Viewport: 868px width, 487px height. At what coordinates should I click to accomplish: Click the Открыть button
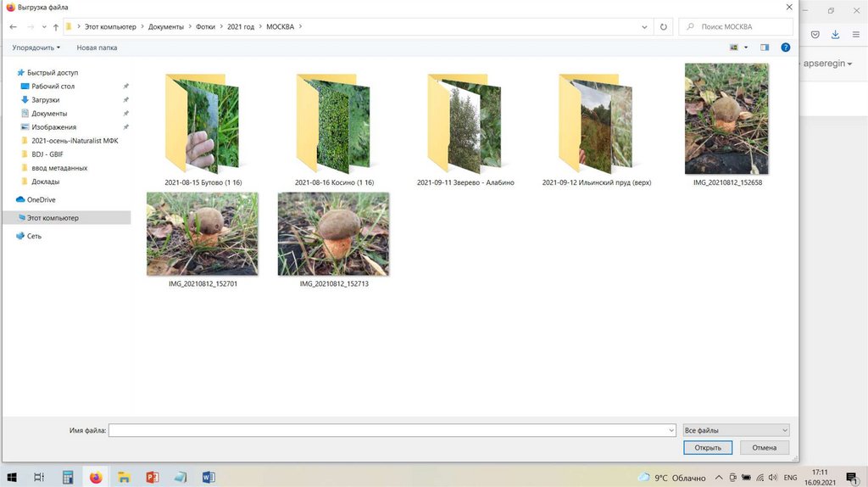pyautogui.click(x=708, y=448)
